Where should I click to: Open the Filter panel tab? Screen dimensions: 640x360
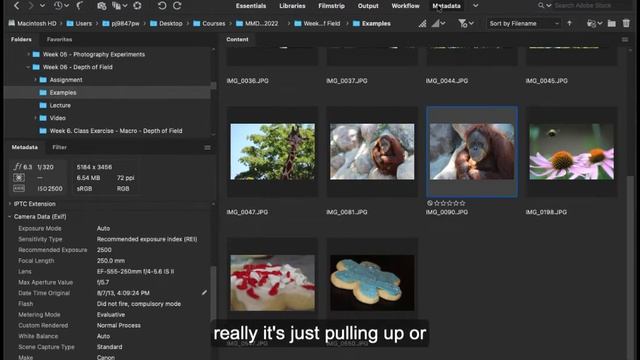pos(59,147)
